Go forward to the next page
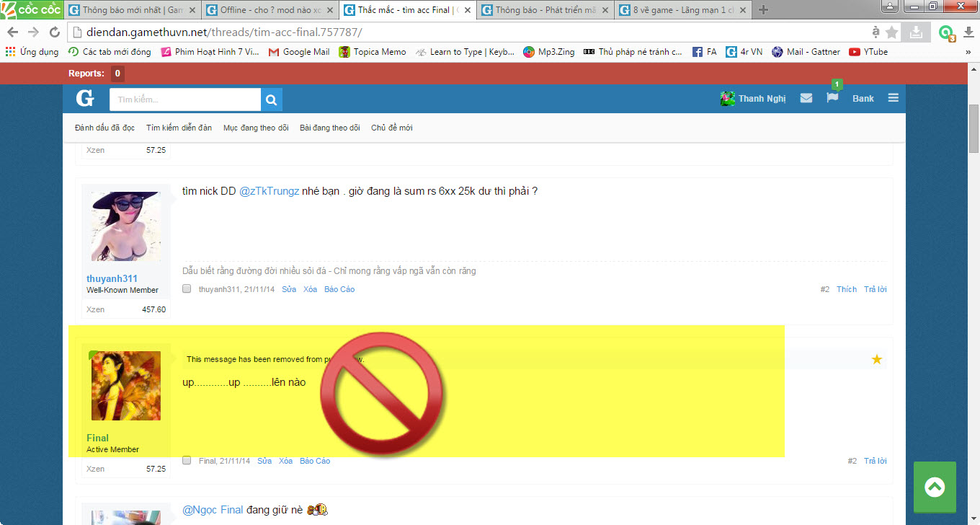Image resolution: width=980 pixels, height=525 pixels. 33,32
